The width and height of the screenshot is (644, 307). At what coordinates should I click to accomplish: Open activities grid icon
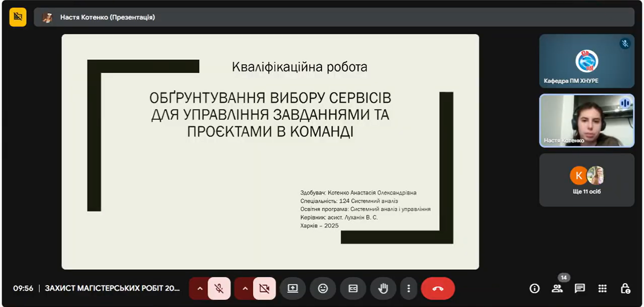(602, 289)
